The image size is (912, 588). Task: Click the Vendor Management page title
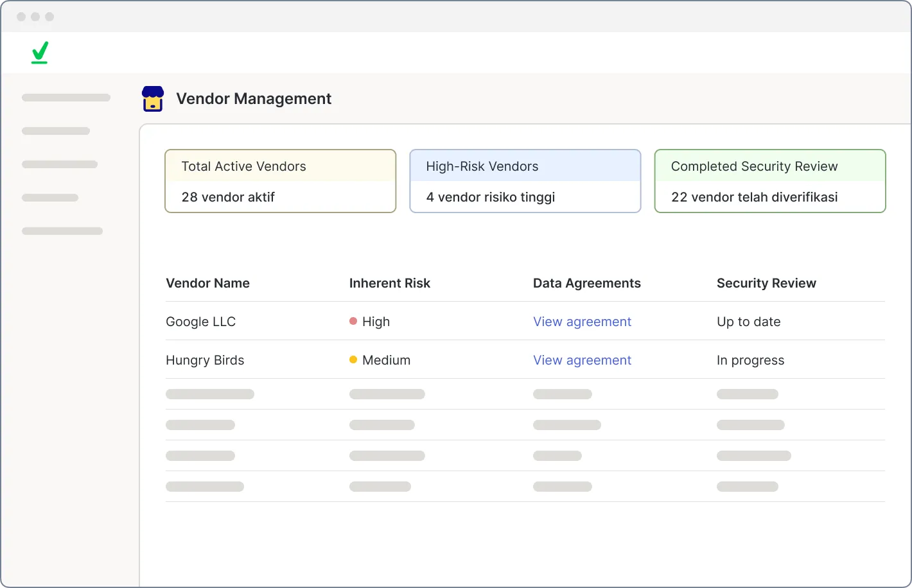tap(254, 99)
